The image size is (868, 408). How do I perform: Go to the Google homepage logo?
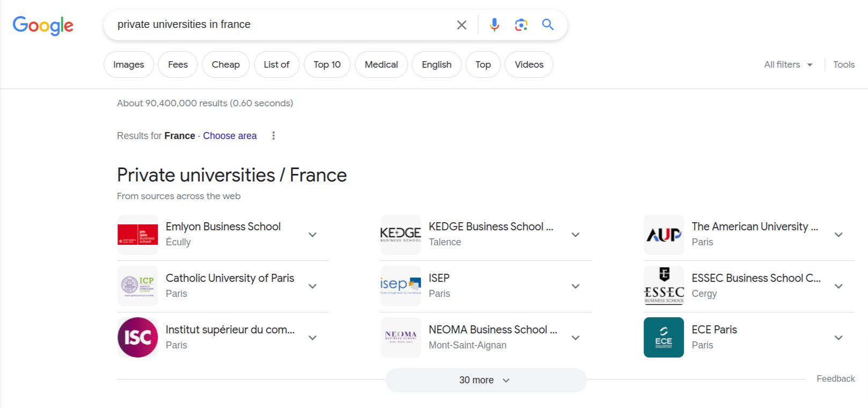coord(43,25)
